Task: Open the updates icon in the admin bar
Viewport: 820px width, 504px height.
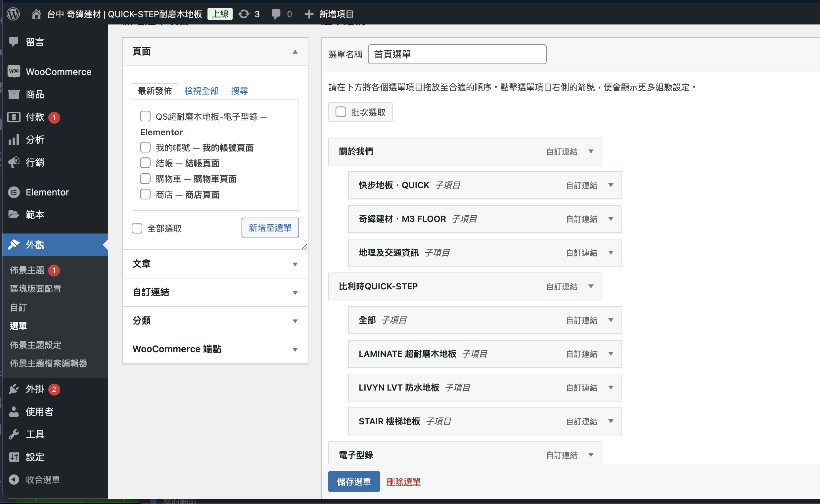Action: pyautogui.click(x=244, y=14)
